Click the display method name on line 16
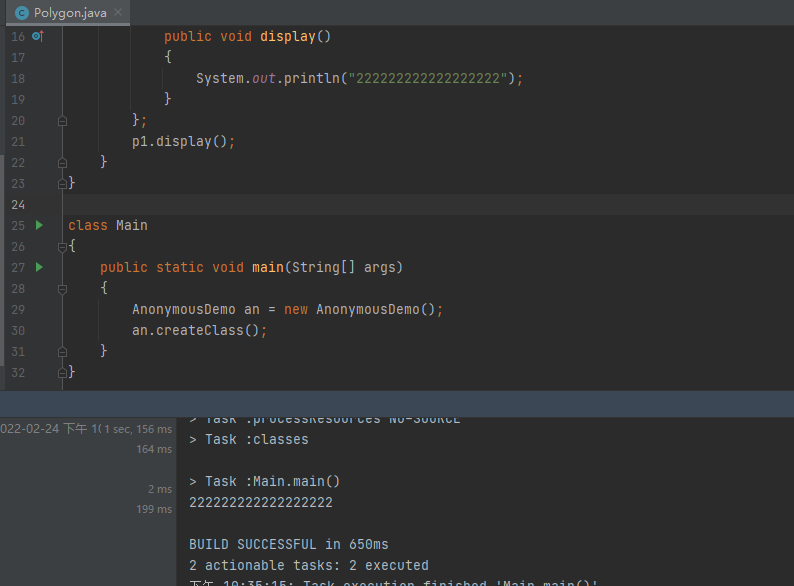Viewport: 794px width, 586px height. pos(287,36)
